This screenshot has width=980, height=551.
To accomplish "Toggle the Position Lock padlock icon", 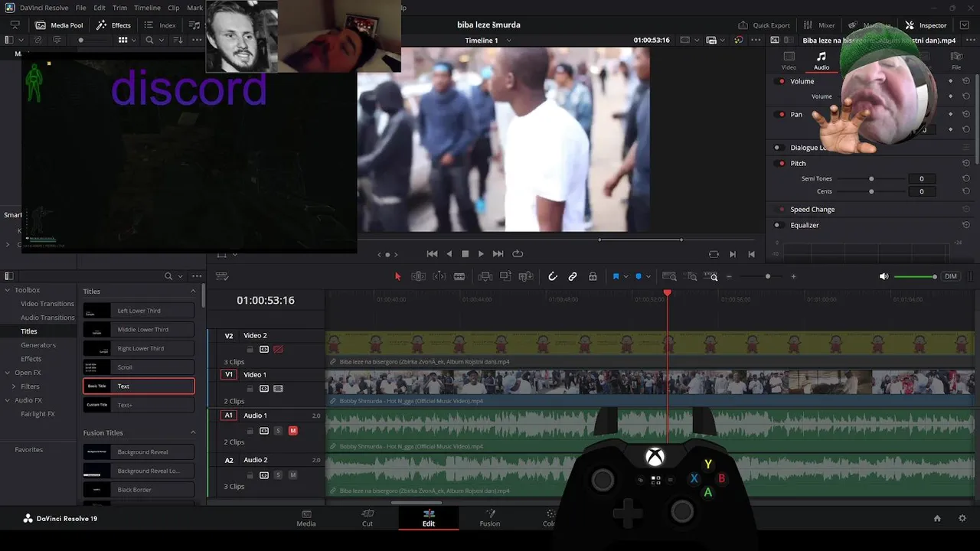I will 593,276.
